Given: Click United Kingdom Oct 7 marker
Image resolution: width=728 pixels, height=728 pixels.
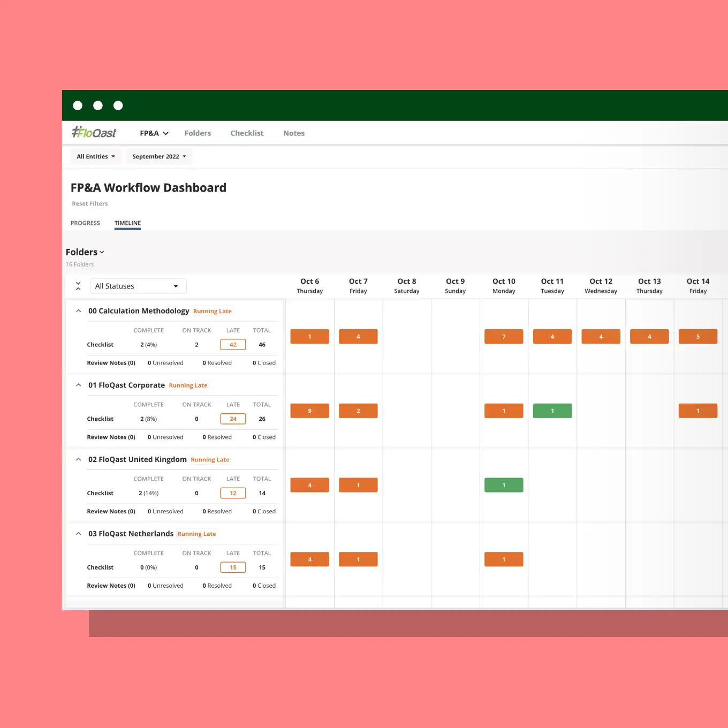Looking at the screenshot, I should coord(358,485).
